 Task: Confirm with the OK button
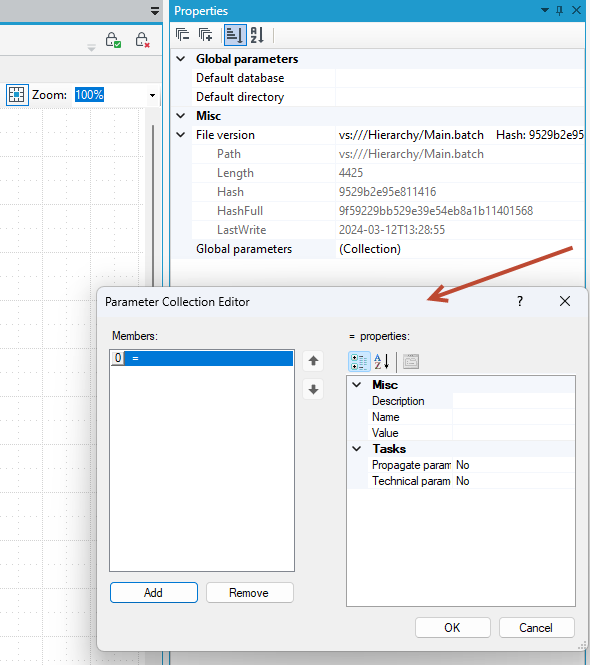[x=453, y=628]
